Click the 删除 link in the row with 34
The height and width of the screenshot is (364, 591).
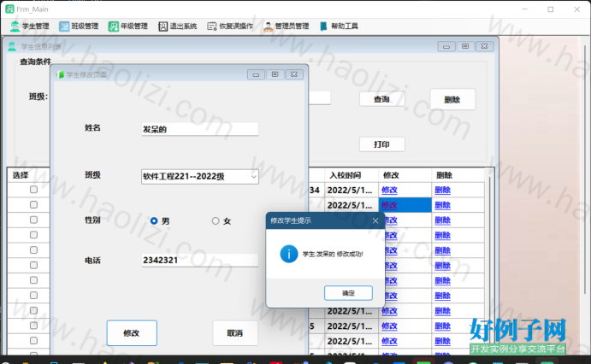[442, 190]
